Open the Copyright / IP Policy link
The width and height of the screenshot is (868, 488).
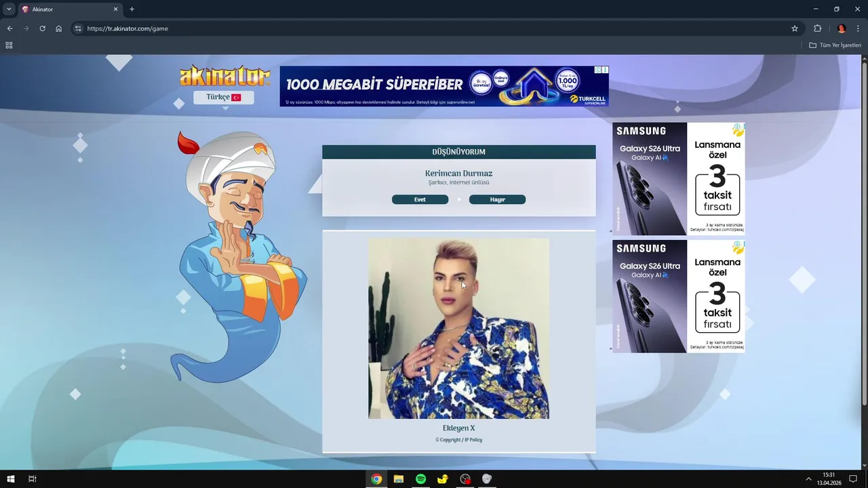click(459, 440)
